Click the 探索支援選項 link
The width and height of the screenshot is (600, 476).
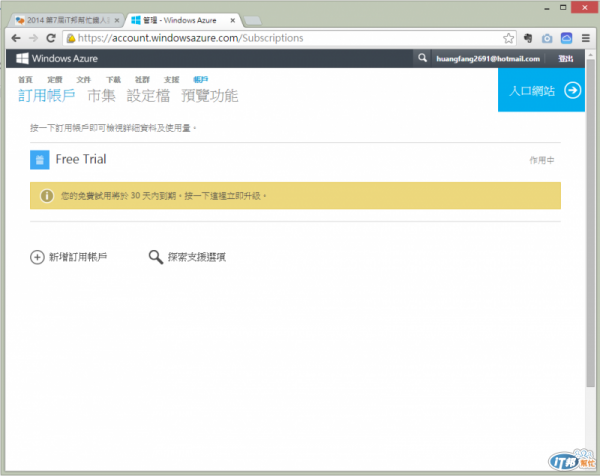pos(197,257)
